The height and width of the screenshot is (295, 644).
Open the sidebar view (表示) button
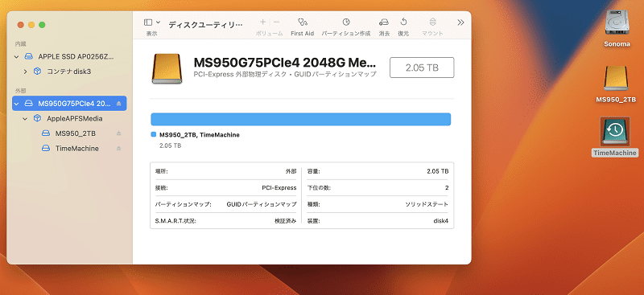[148, 23]
